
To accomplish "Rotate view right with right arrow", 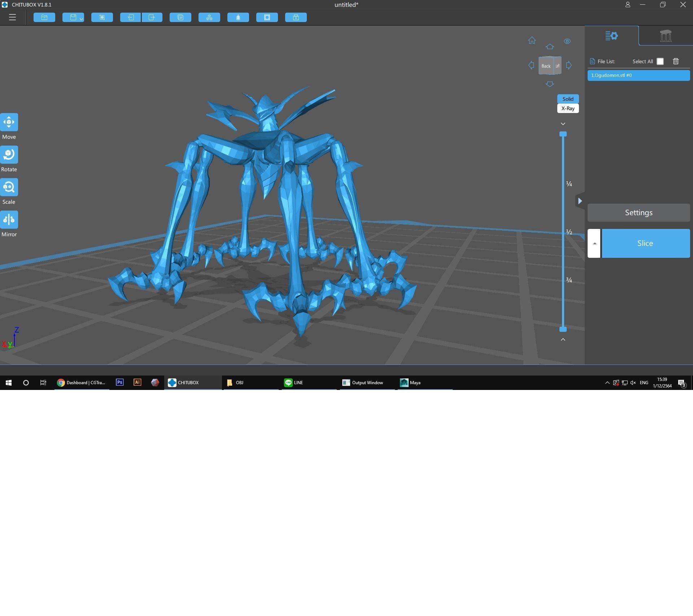I will click(x=569, y=65).
